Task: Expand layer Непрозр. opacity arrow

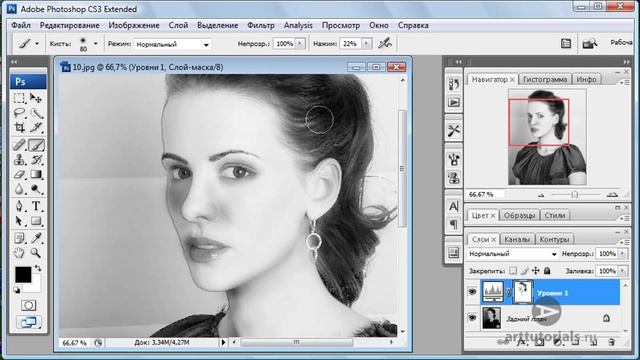Action: point(622,254)
